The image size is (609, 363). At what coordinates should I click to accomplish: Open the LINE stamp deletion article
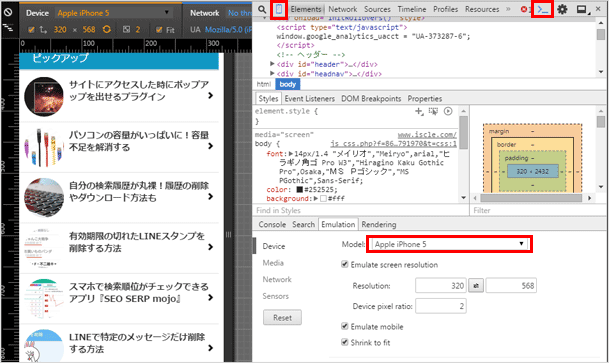[x=119, y=248]
